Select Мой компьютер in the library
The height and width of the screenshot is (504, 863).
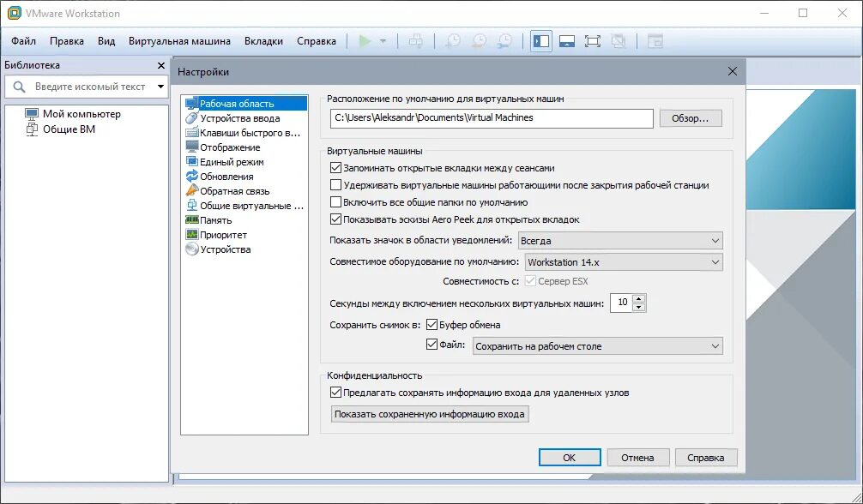[81, 114]
